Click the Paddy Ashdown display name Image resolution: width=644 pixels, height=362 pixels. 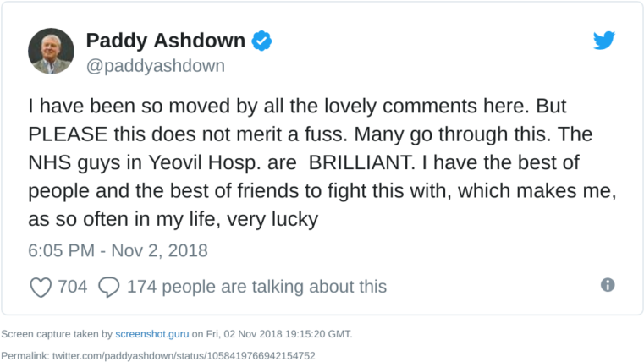(x=166, y=41)
